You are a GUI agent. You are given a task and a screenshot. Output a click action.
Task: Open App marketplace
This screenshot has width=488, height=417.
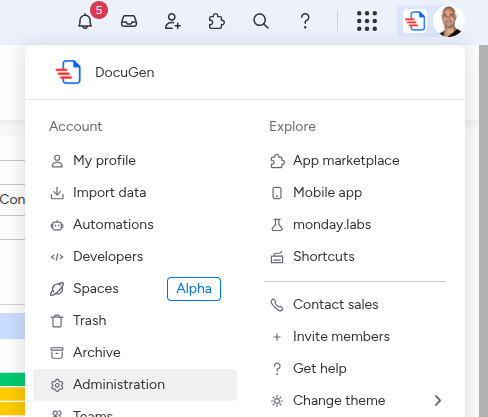346,161
